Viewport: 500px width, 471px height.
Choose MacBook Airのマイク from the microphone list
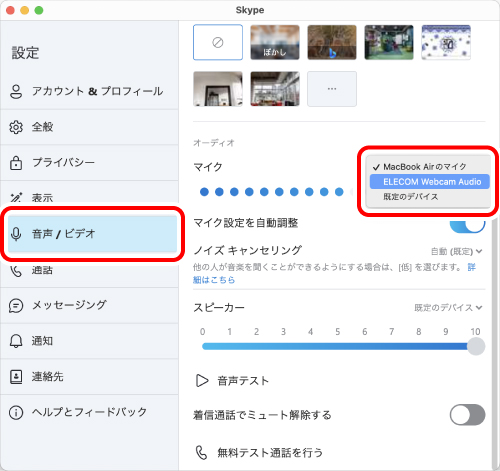tap(429, 167)
